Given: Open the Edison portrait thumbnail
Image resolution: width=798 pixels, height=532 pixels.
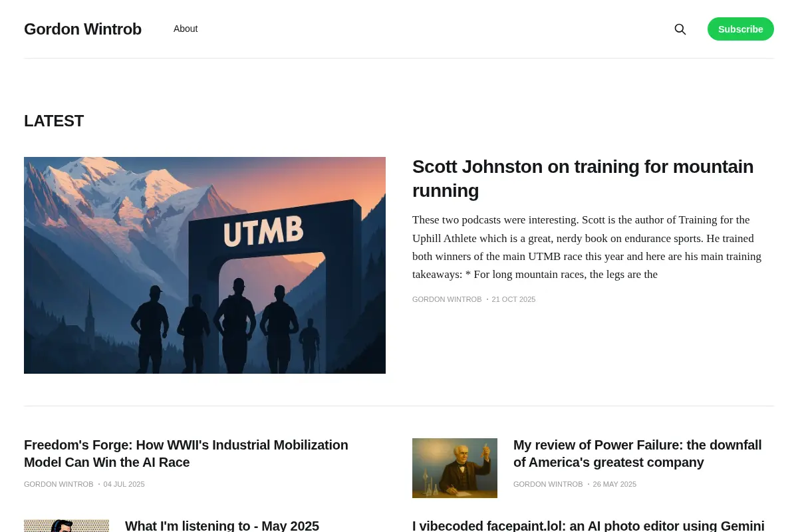Looking at the screenshot, I should tap(455, 468).
